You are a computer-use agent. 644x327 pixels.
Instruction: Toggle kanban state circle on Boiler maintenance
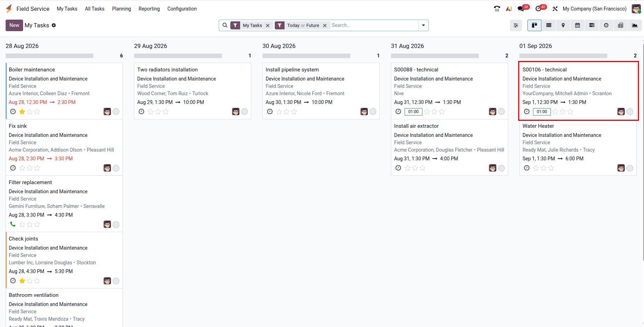tap(116, 112)
